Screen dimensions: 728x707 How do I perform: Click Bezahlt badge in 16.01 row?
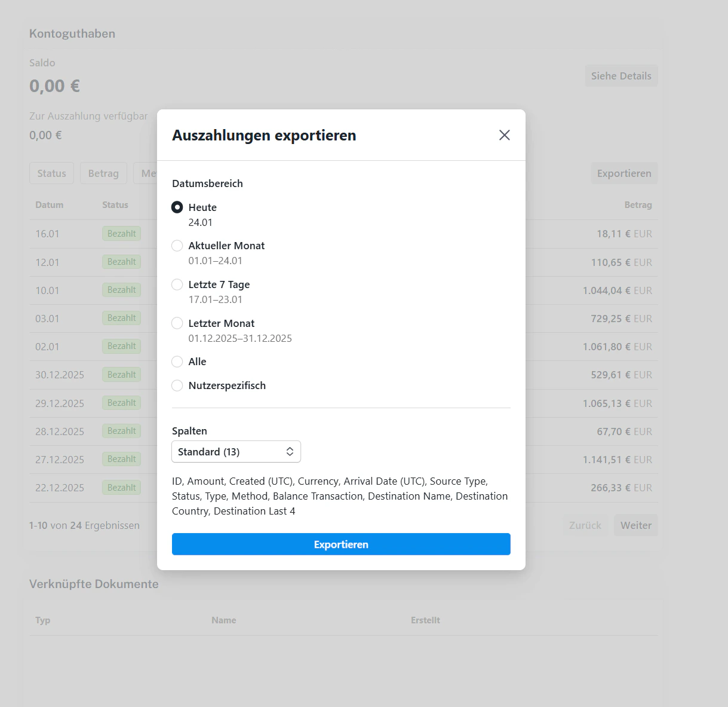(122, 234)
